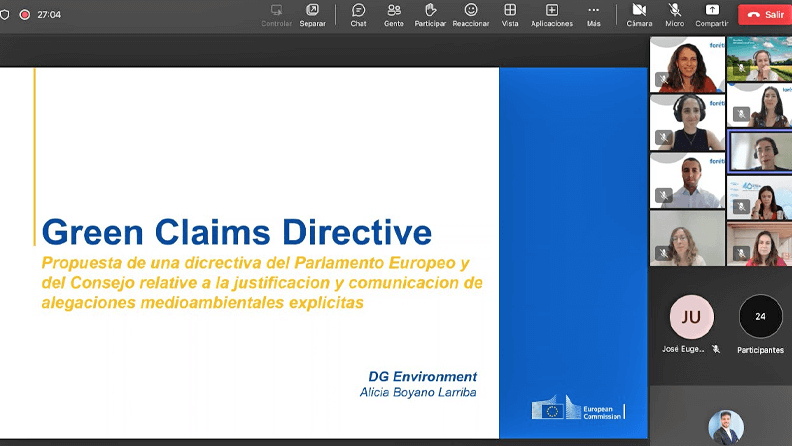
Task: Change layout with Vista icon
Action: (510, 15)
